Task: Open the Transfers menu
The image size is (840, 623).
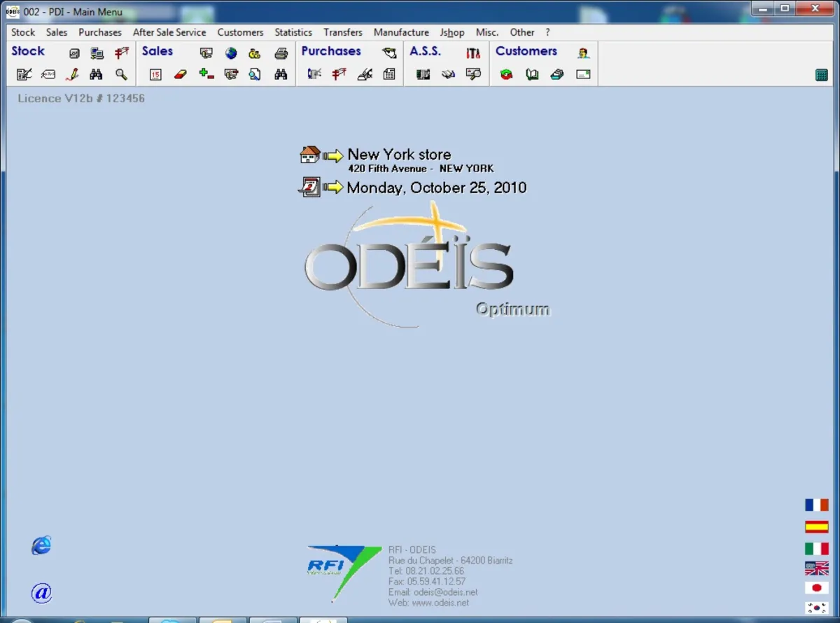Action: pos(343,32)
